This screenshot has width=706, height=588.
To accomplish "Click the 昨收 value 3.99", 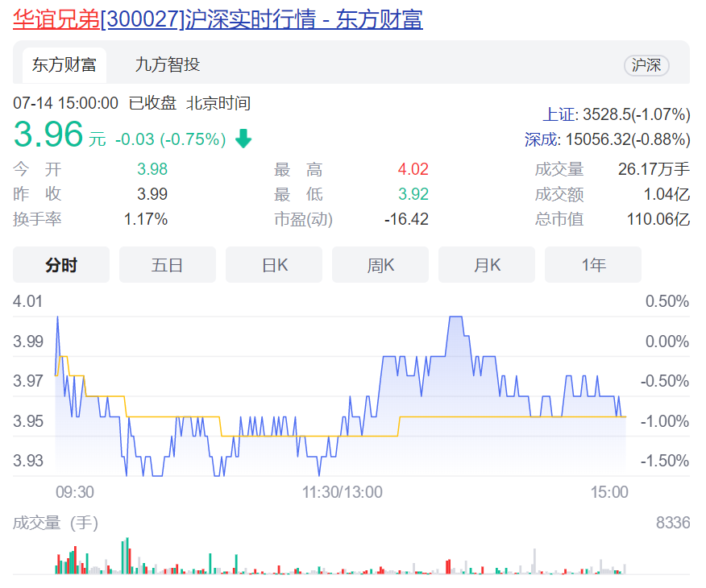I will tap(152, 194).
